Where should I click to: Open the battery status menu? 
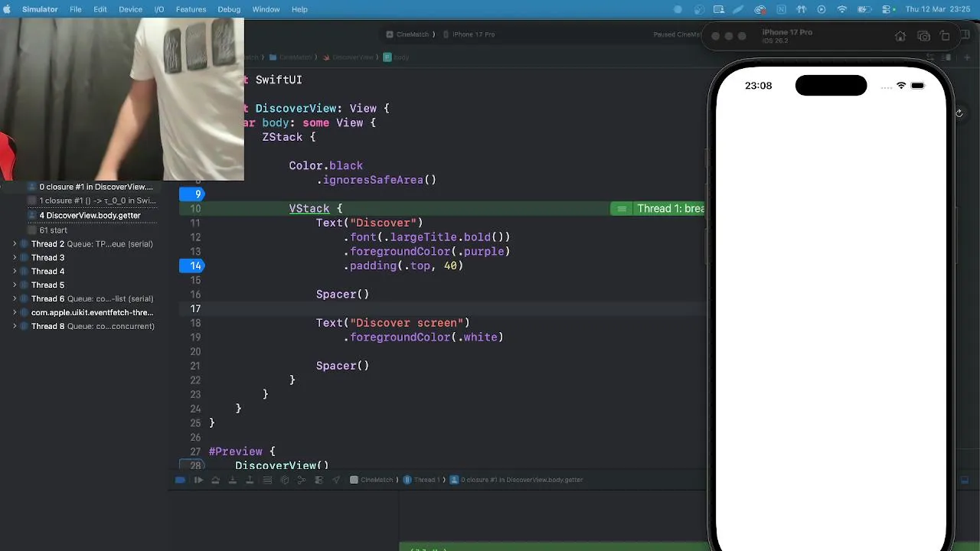(864, 9)
